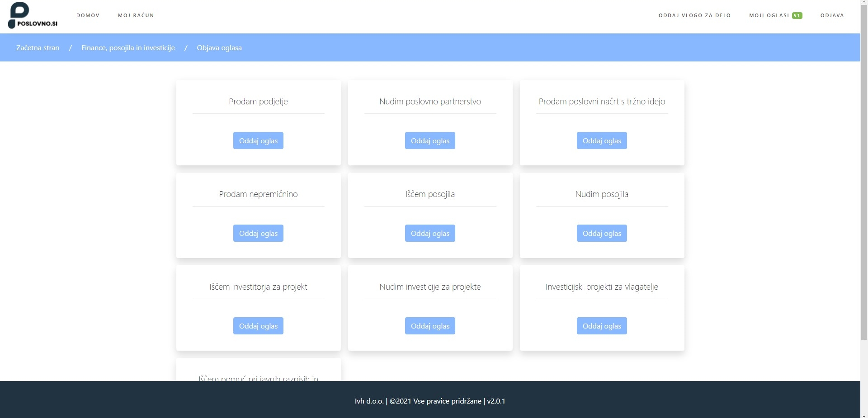
Task: Open Oddaj vlogo za delo
Action: (694, 15)
